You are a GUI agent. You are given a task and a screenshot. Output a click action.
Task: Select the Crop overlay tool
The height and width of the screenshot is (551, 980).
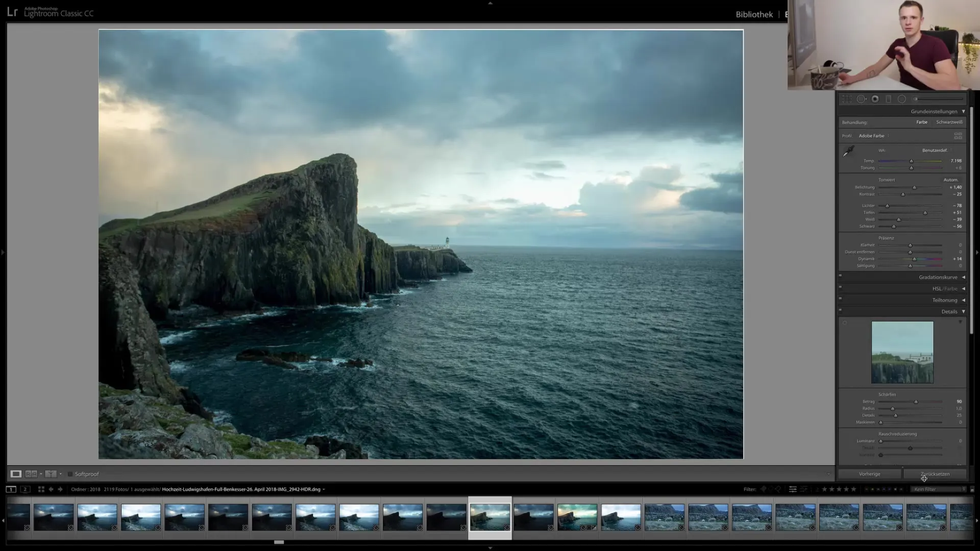(x=847, y=99)
